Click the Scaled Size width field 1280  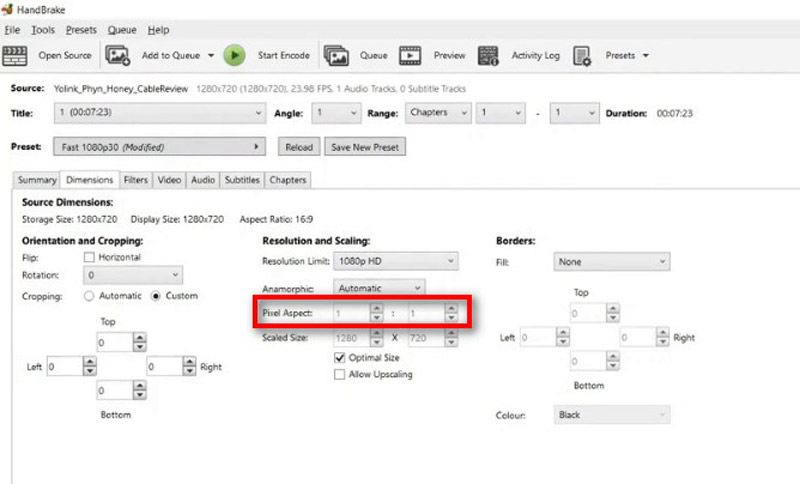click(x=352, y=338)
